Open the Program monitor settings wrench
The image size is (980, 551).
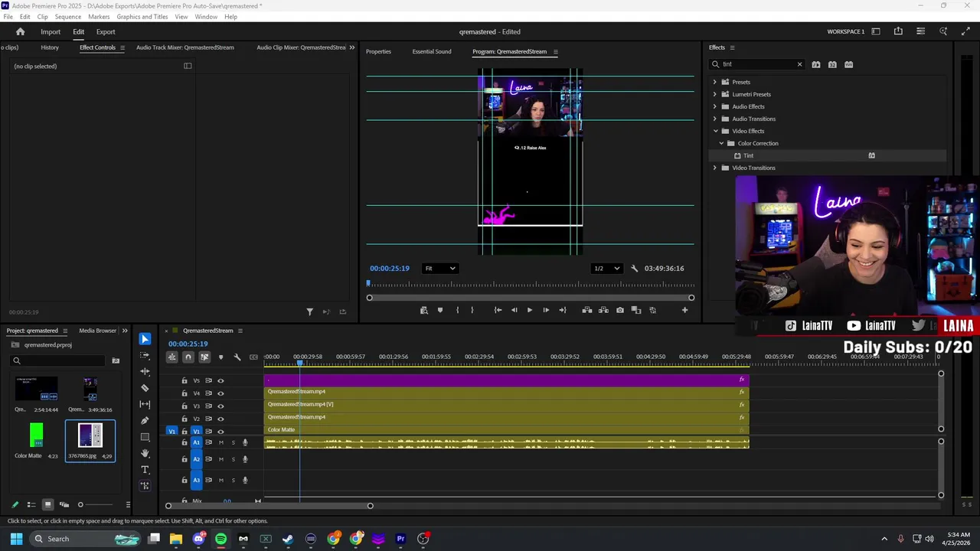click(x=634, y=269)
